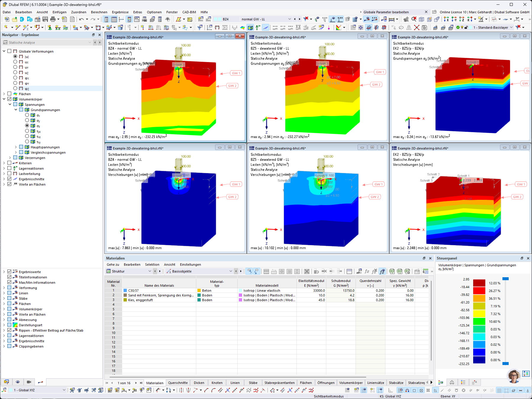Select the τyz stress radio button
The width and height of the screenshot is (532, 399).
coord(27,131)
